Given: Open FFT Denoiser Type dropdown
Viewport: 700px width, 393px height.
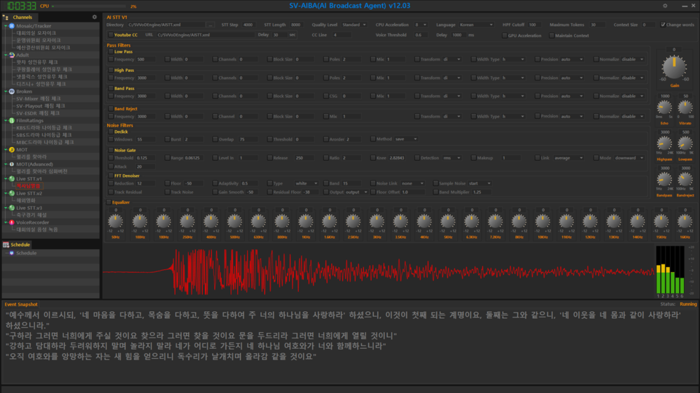Looking at the screenshot, I should 306,183.
